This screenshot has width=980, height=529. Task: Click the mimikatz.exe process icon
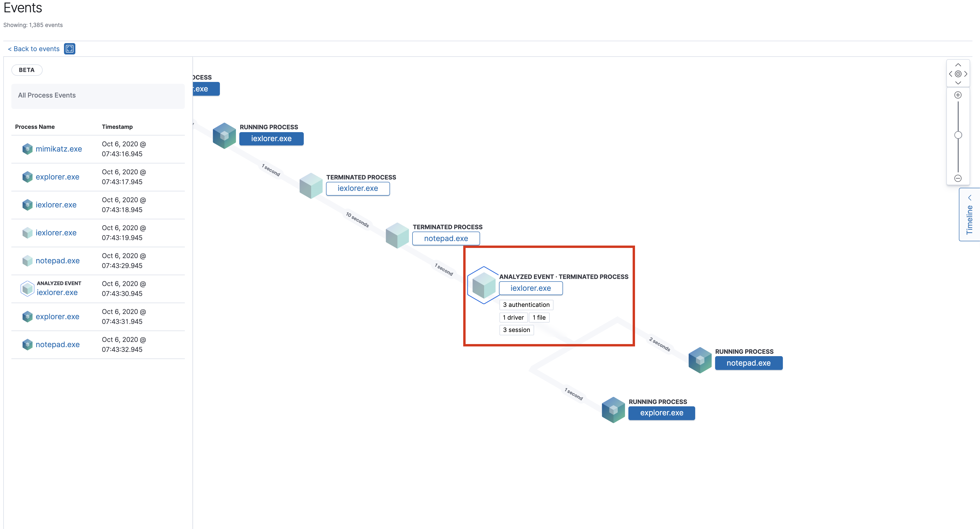[x=27, y=148]
